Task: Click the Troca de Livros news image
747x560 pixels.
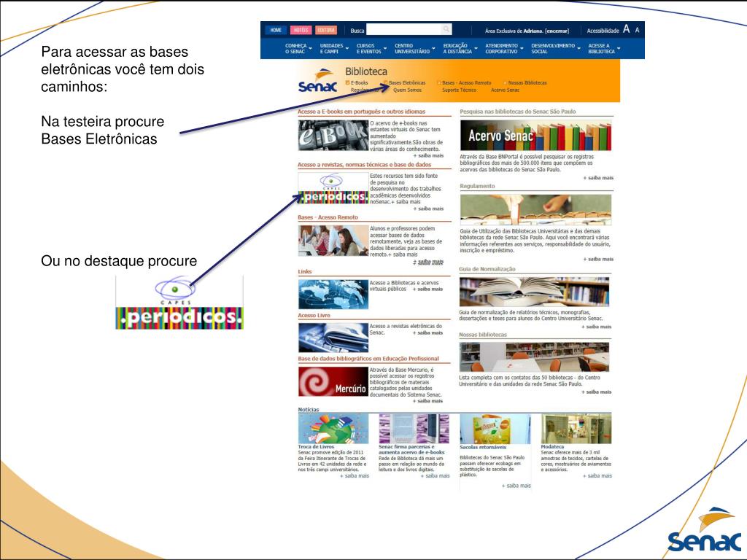Action: pyautogui.click(x=333, y=429)
